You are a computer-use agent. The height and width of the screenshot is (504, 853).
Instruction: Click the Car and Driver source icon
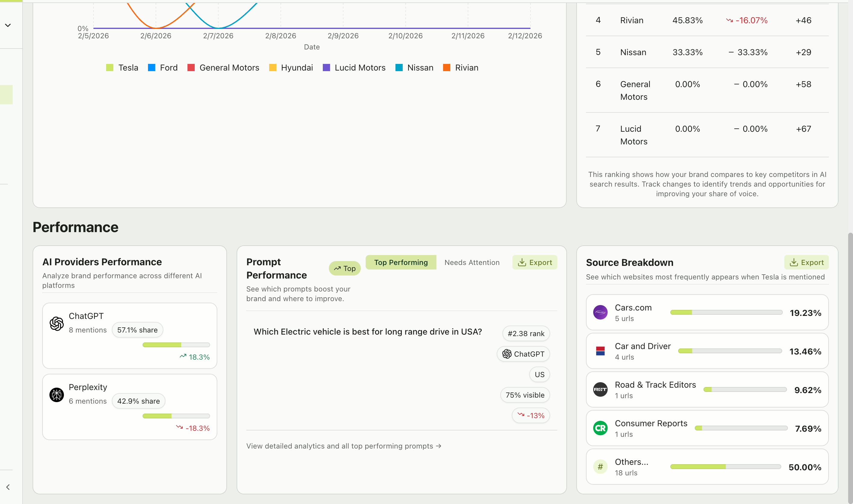(600, 351)
